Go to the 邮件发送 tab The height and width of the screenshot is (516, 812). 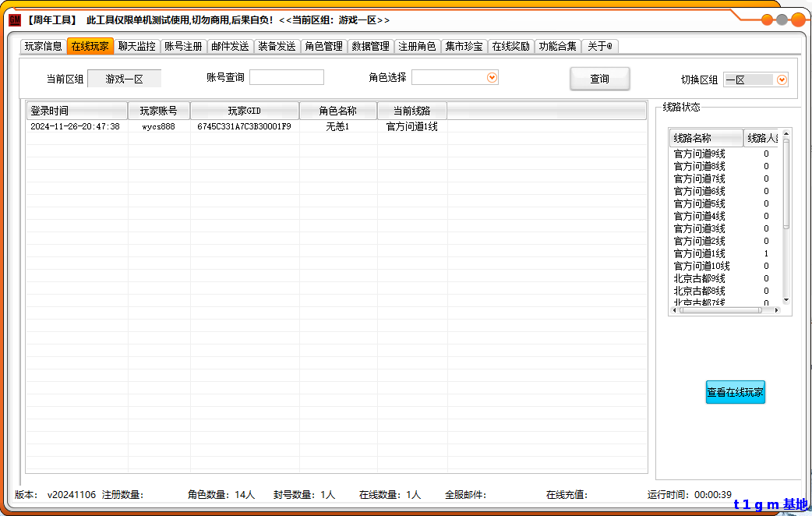(231, 46)
